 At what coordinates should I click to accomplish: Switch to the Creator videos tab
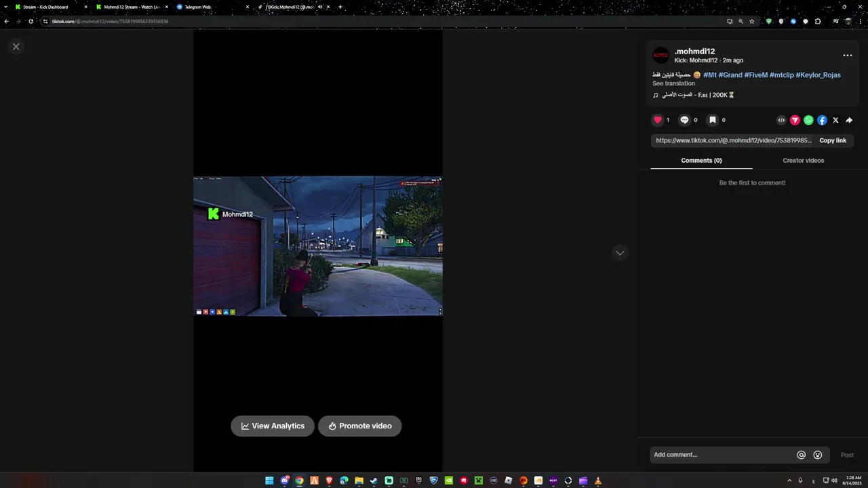(803, 161)
